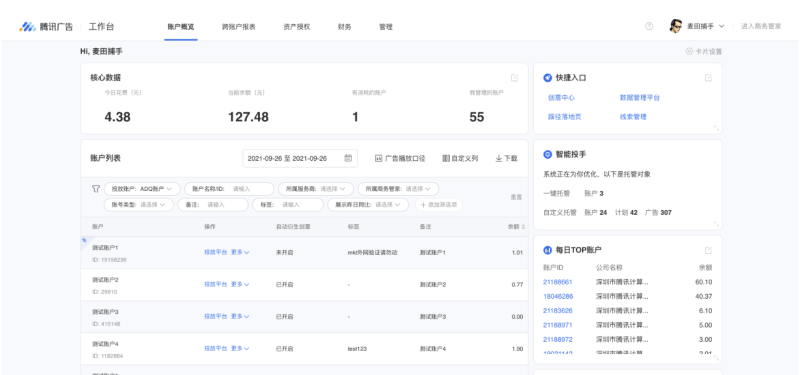Click 我管理的账户 value 55
Image resolution: width=800 pixels, height=375 pixels.
pos(477,117)
